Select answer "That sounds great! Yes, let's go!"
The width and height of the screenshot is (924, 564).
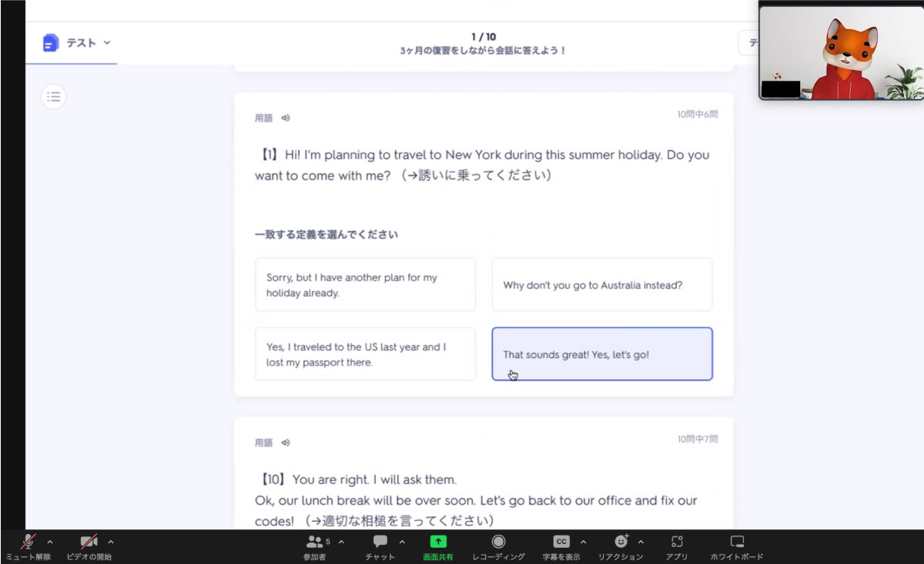pyautogui.click(x=602, y=354)
